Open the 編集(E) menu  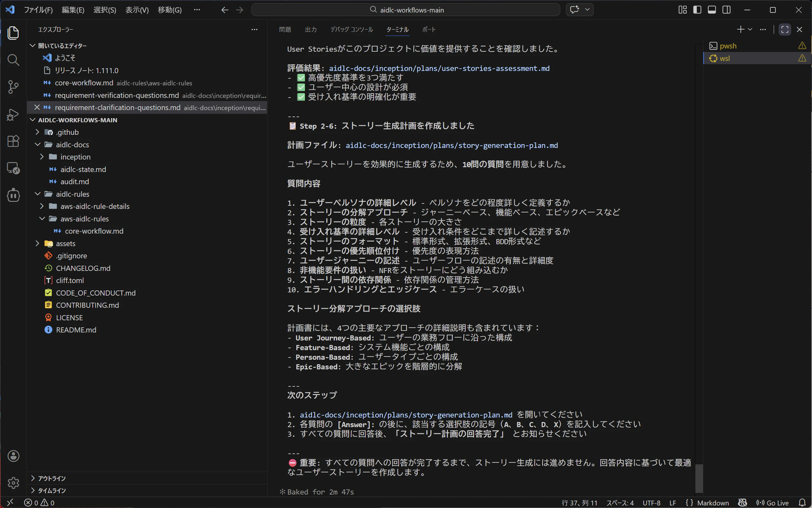(x=73, y=10)
